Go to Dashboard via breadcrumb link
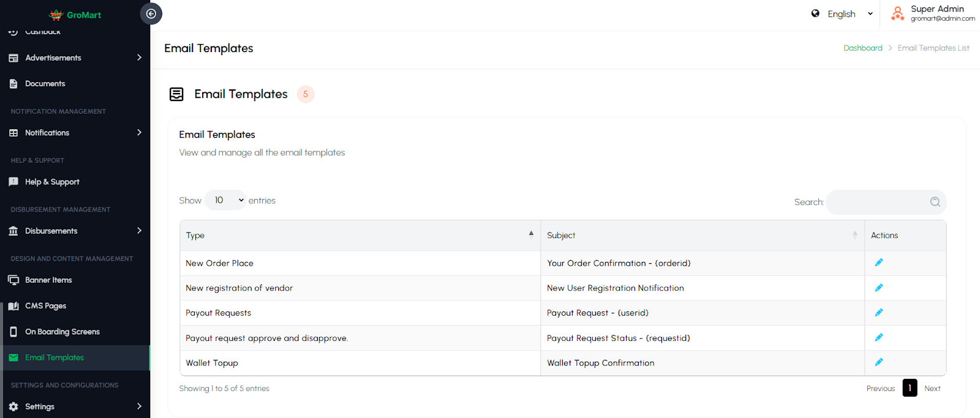980x418 pixels. 862,48
